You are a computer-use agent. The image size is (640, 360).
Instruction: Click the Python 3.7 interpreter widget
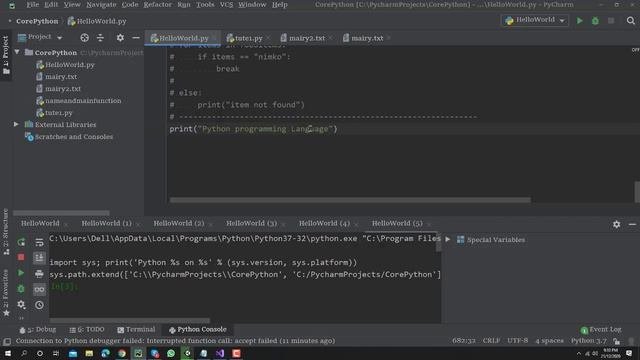(589, 340)
